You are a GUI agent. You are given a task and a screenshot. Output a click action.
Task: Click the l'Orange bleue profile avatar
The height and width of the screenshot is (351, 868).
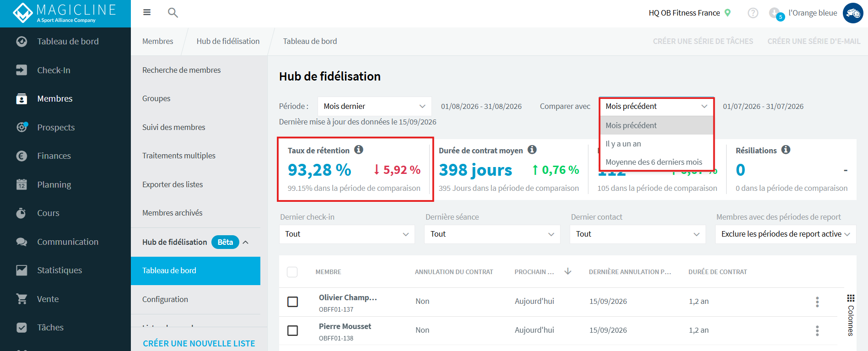point(853,13)
